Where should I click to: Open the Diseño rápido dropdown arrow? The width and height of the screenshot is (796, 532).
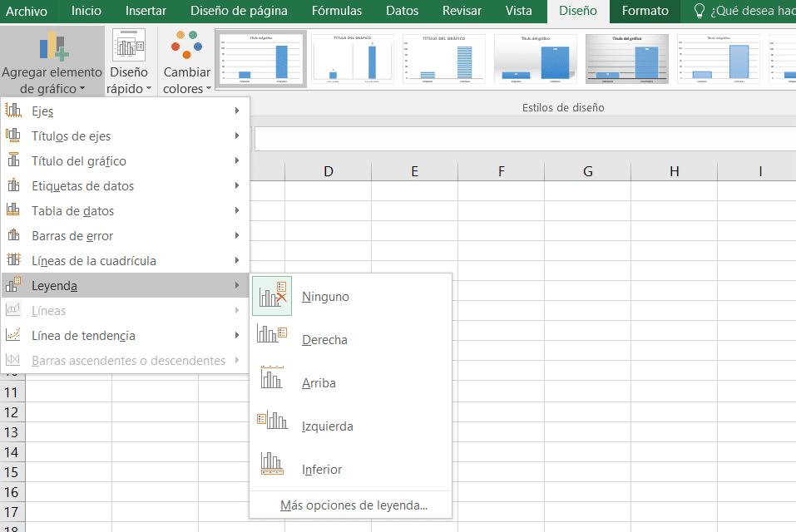click(149, 89)
